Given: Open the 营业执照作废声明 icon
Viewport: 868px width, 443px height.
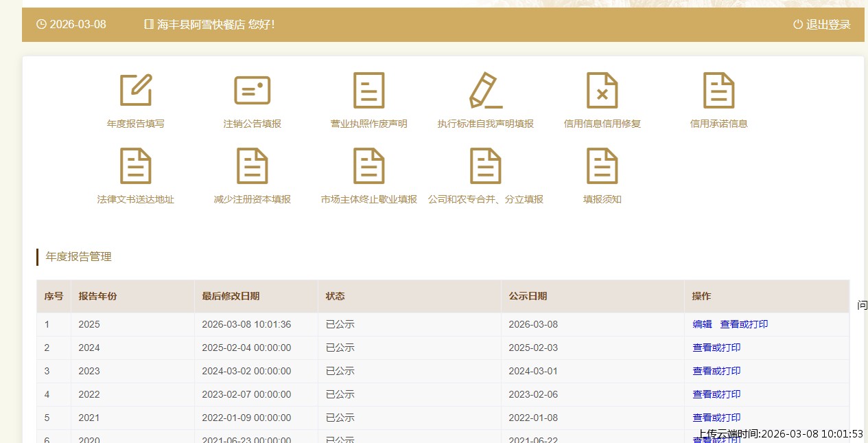Looking at the screenshot, I should pos(369,91).
